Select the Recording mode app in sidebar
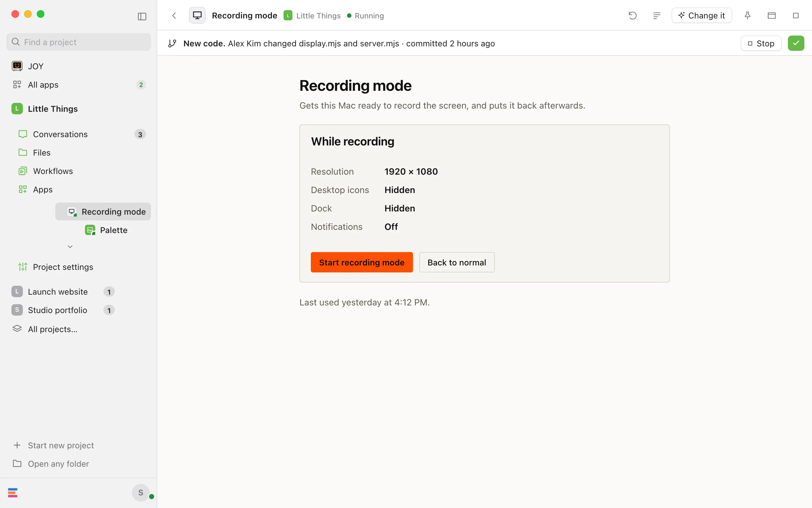812x508 pixels. pos(103,212)
